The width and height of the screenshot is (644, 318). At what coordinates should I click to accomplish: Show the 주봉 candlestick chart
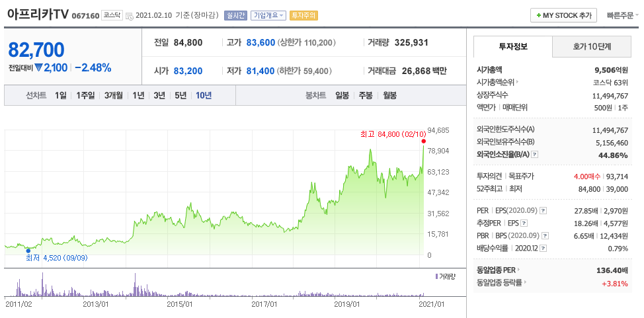(x=366, y=95)
